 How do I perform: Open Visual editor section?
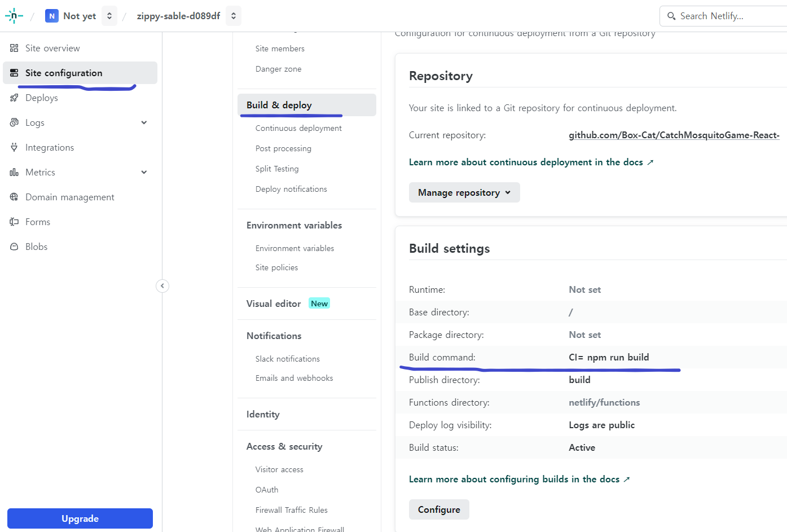[274, 304]
